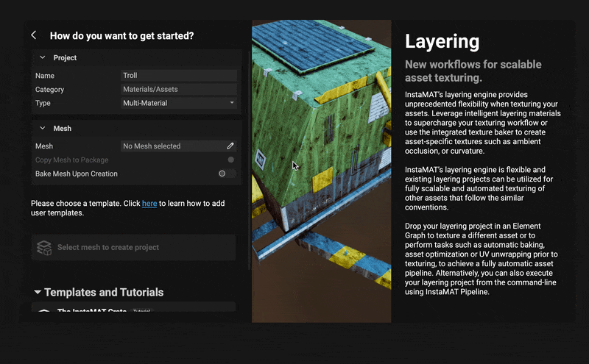Click the 'Mesh' field label
This screenshot has width=589, height=364.
coord(44,146)
